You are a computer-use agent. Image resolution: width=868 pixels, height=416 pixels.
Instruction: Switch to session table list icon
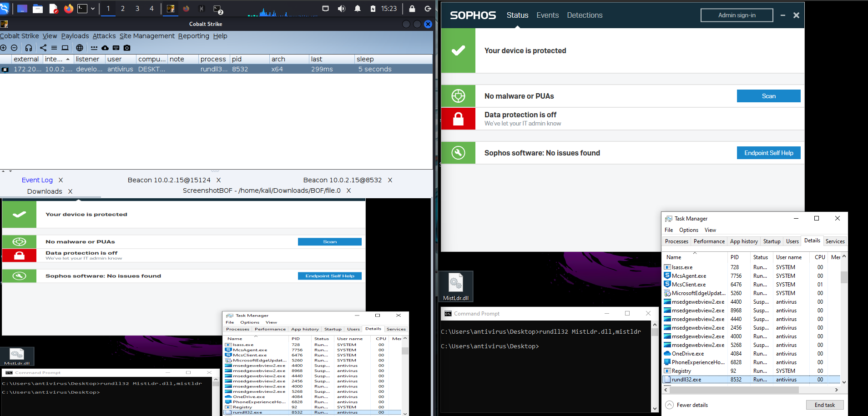(54, 48)
